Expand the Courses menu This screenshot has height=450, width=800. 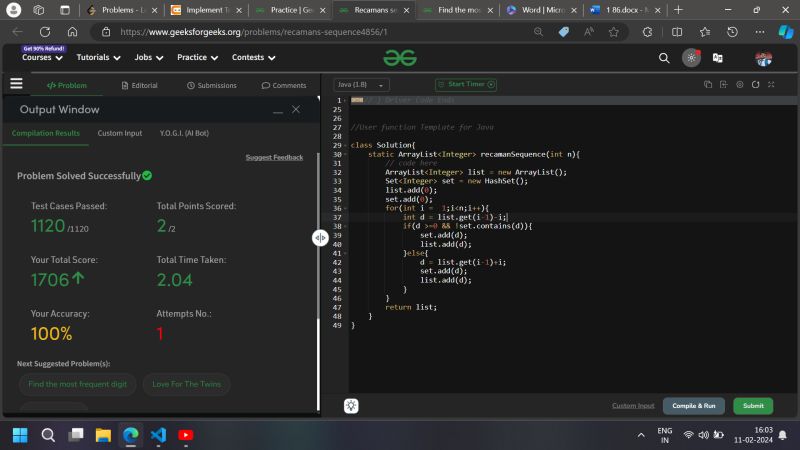coord(41,58)
